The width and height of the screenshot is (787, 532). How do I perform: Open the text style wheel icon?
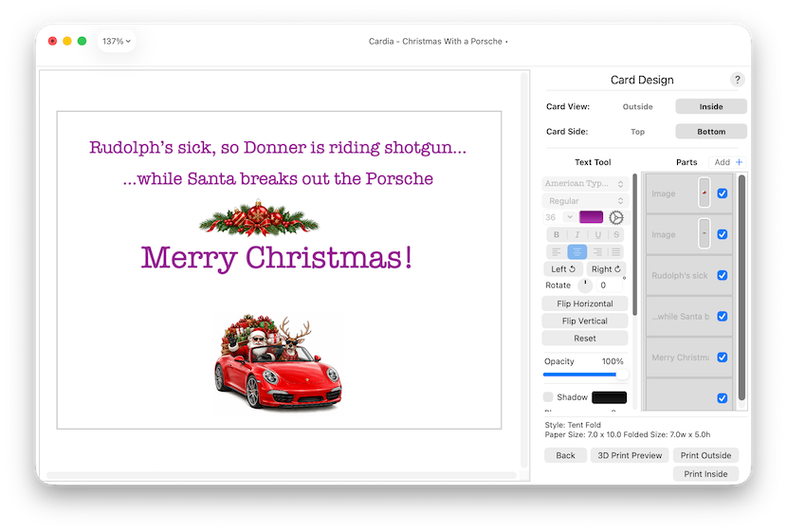coord(615,217)
